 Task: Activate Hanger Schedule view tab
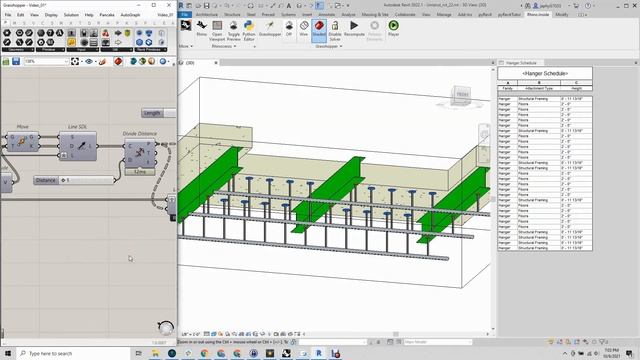click(x=521, y=63)
